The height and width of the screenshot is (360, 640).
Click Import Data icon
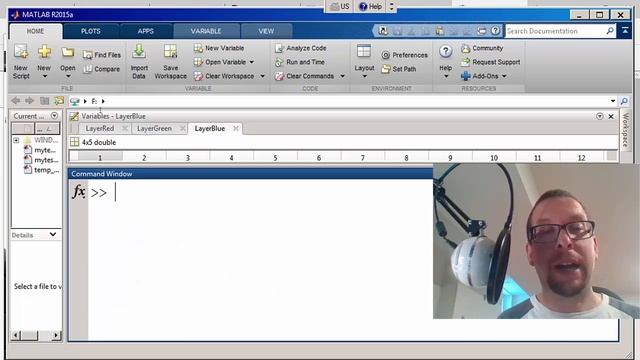139,52
